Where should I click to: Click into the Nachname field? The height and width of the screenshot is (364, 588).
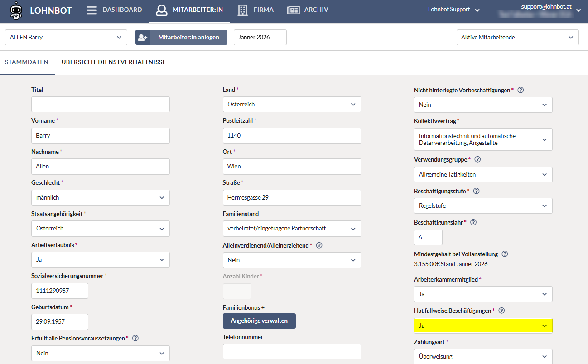point(101,167)
